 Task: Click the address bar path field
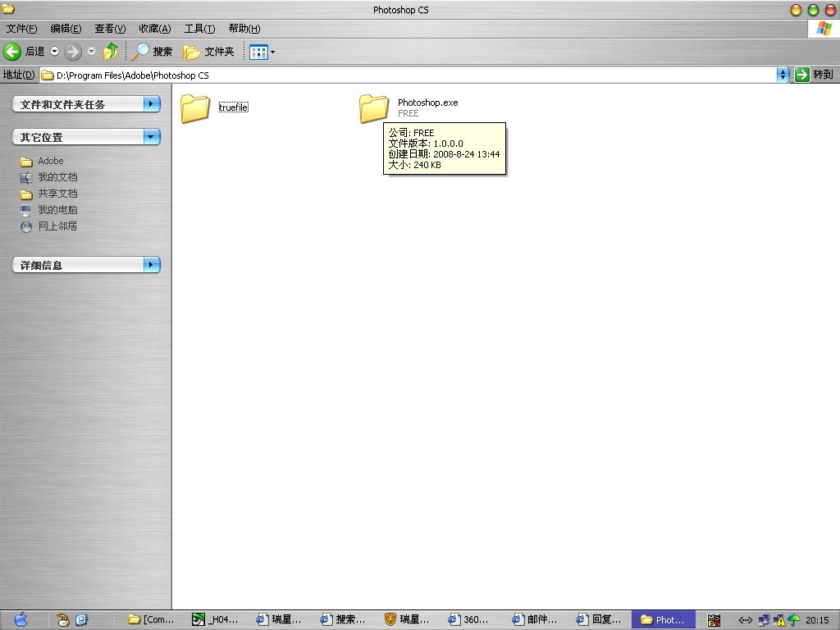point(409,75)
